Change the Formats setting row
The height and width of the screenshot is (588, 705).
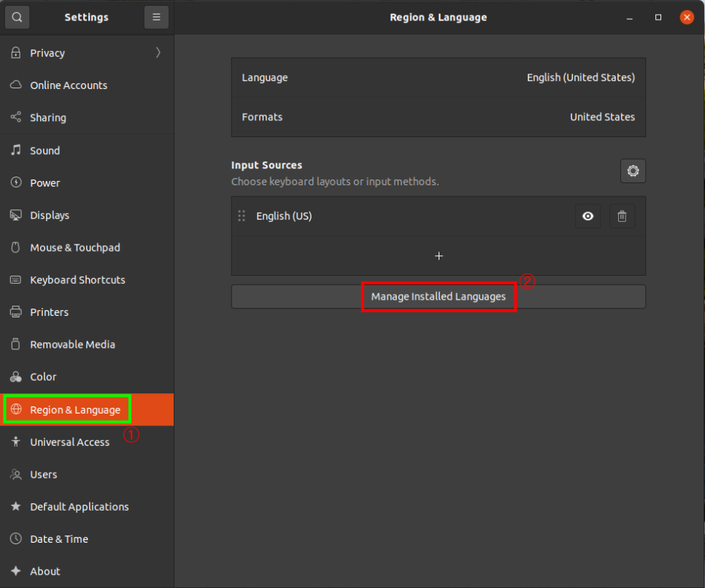click(x=439, y=117)
